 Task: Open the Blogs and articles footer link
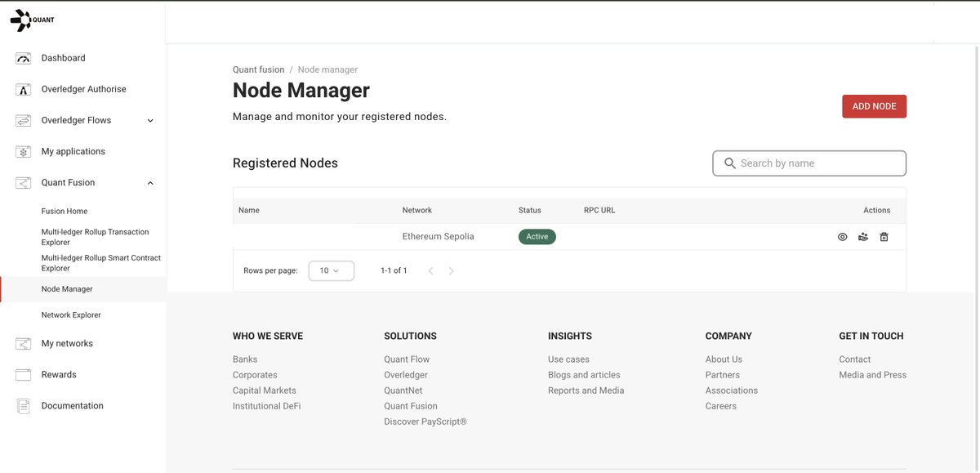[x=584, y=375]
